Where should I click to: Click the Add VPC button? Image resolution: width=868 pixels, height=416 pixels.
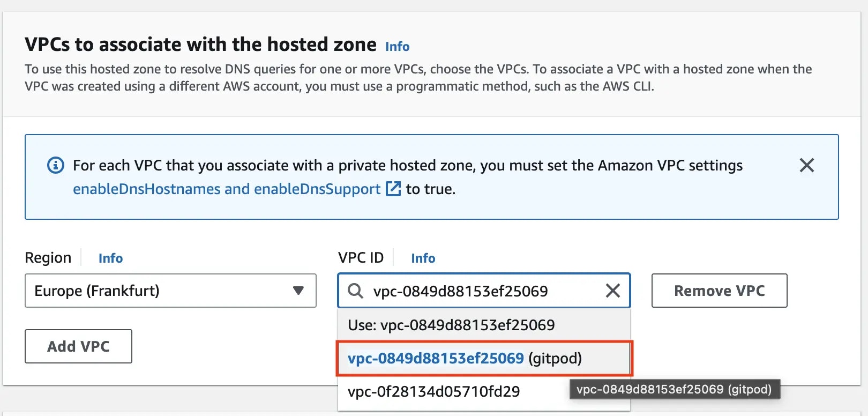(x=78, y=346)
